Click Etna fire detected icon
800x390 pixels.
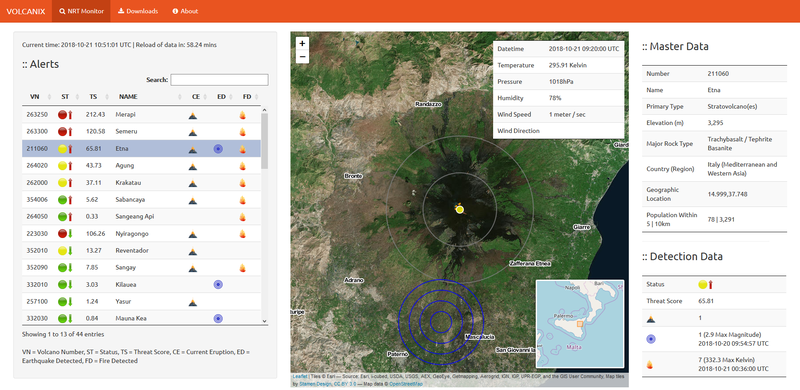pos(242,149)
